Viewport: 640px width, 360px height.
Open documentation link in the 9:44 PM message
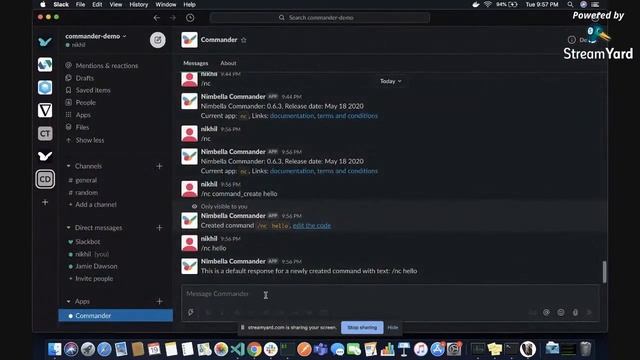(292, 116)
